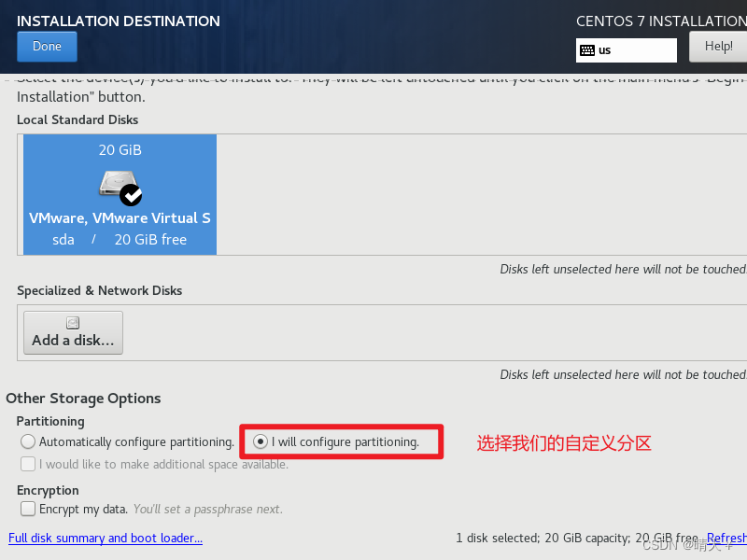Select I will configure partitioning radio
Viewport: 747px width, 560px height.
click(261, 441)
